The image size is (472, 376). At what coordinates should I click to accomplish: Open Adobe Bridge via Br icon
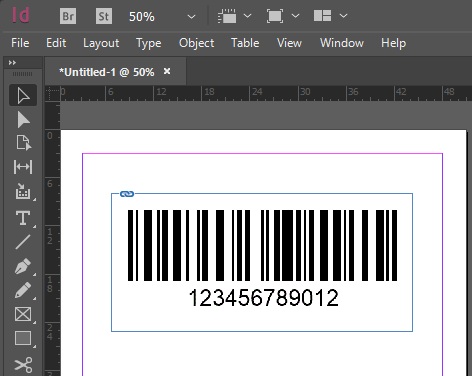coord(68,16)
